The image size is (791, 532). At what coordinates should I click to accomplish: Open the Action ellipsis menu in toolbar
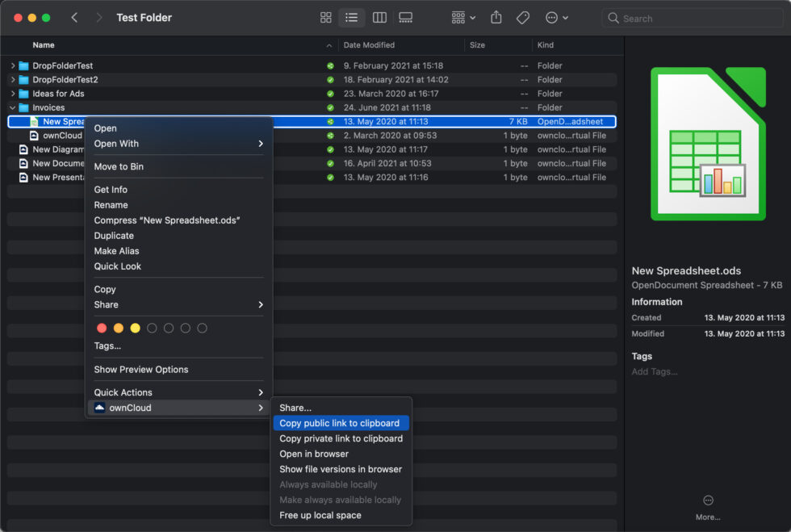(x=556, y=18)
